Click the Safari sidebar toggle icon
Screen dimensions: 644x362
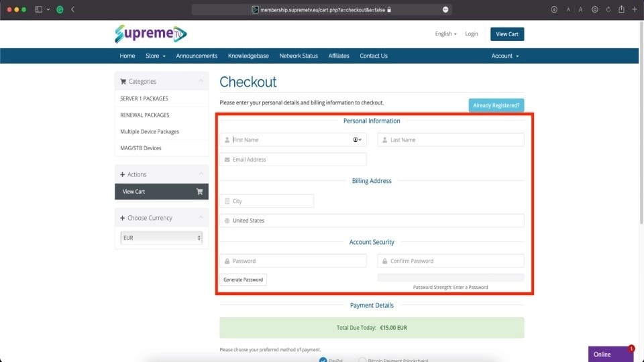(39, 9)
